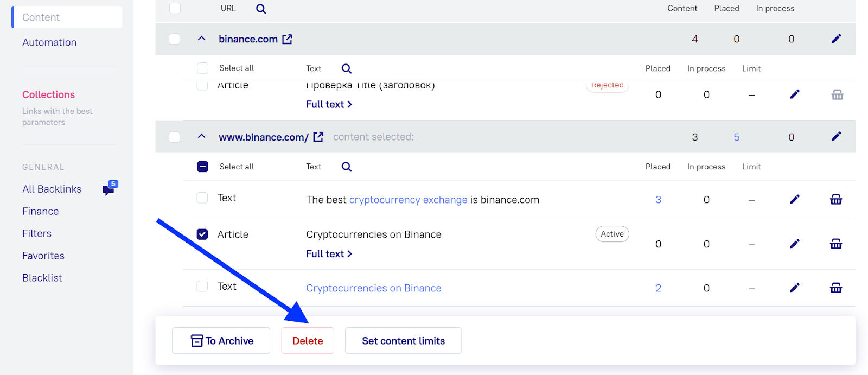Open binance.com external link icon
Screen dimensions: 868x375
click(288, 39)
